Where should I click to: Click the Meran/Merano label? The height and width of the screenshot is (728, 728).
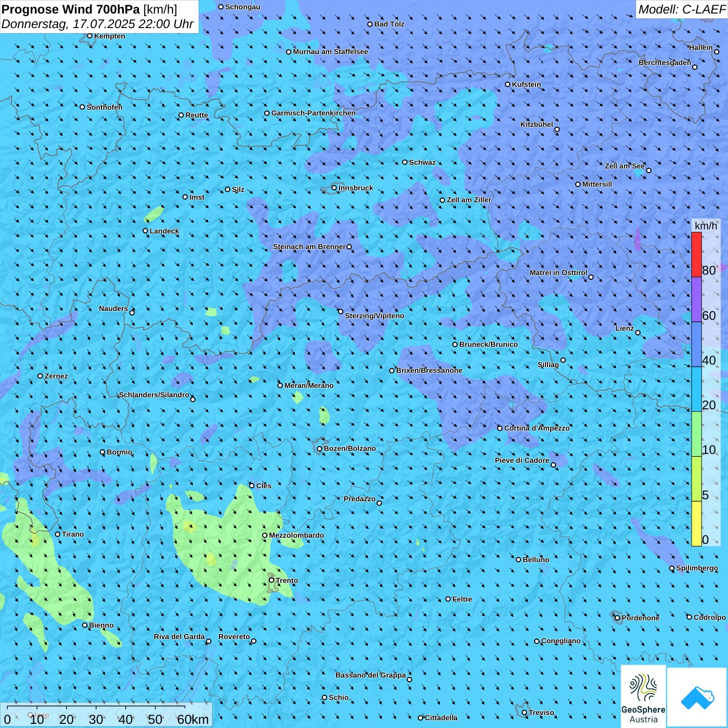click(x=309, y=385)
